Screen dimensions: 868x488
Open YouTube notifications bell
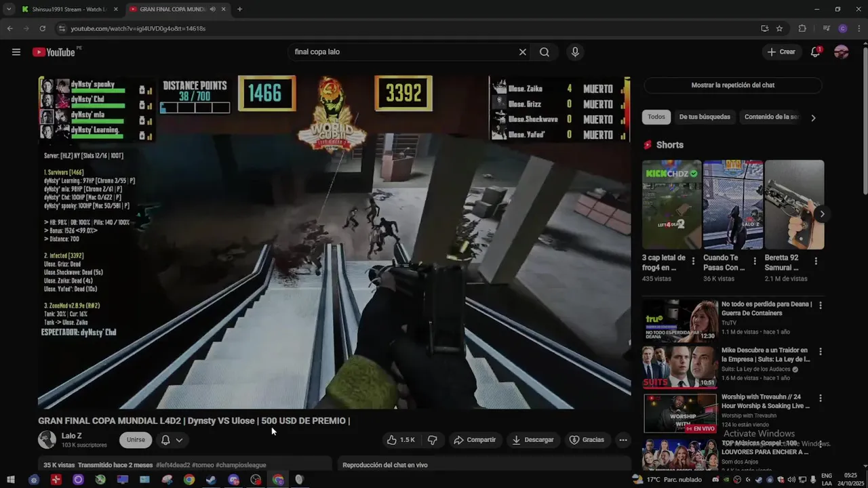tap(816, 52)
